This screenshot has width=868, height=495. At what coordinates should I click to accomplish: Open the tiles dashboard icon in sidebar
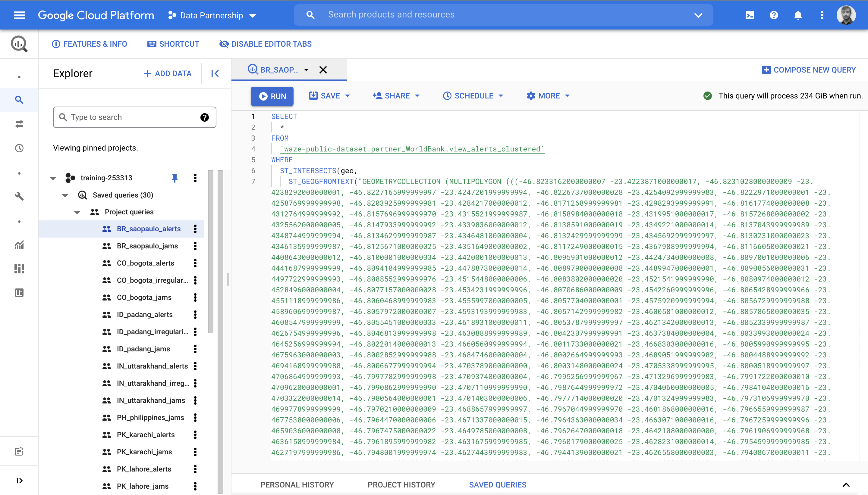[x=19, y=269]
